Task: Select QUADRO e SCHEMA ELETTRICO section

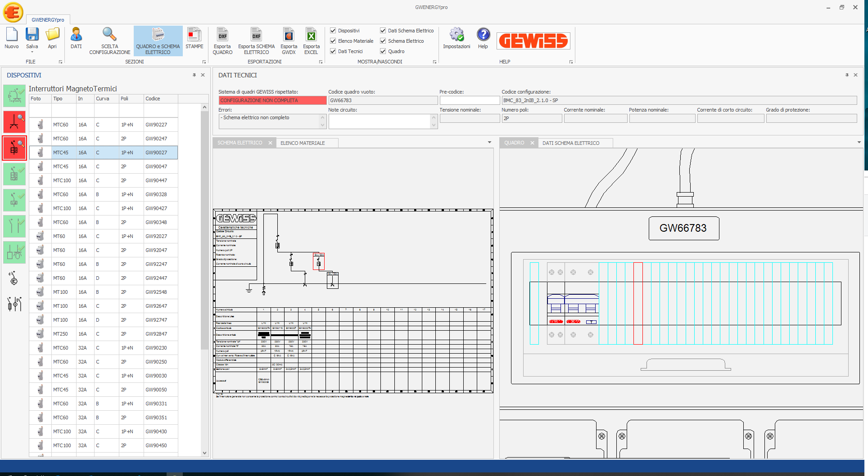Action: (x=158, y=40)
